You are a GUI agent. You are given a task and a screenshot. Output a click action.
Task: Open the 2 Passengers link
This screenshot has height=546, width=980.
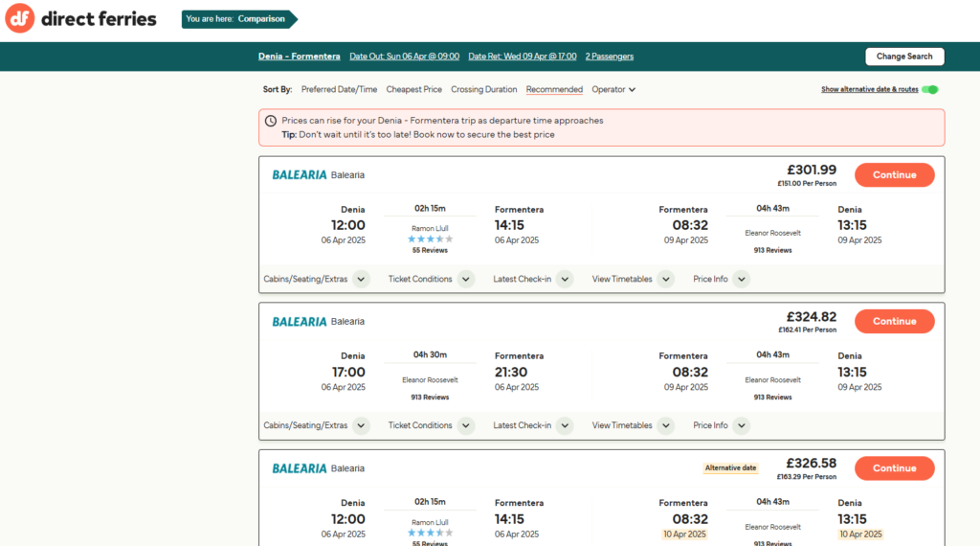click(x=610, y=57)
